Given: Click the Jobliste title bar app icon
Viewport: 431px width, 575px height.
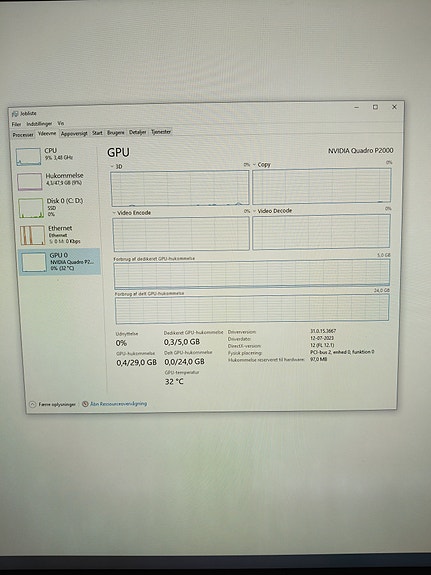Looking at the screenshot, I should tap(15, 114).
